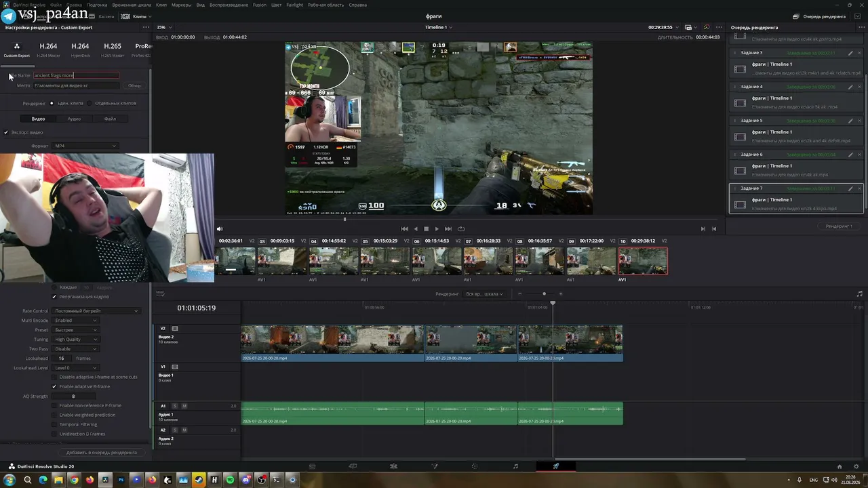Open the Fairlight page icon

pyautogui.click(x=515, y=466)
